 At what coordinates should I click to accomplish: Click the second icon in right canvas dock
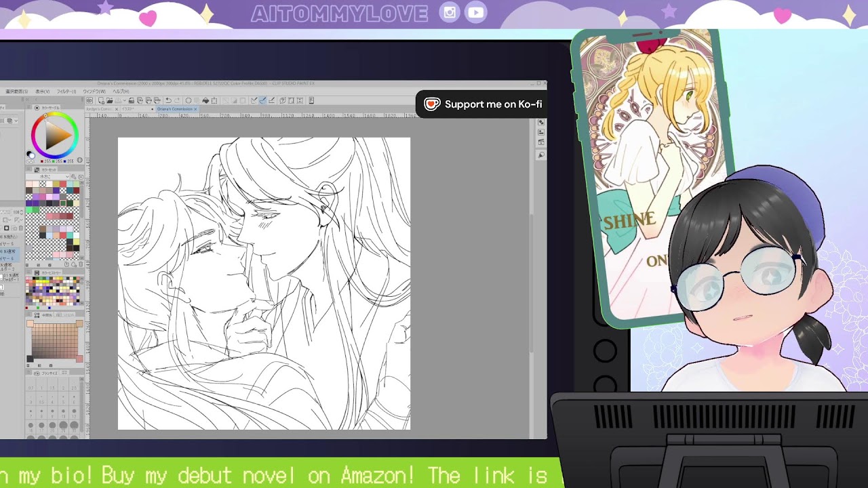click(x=541, y=133)
